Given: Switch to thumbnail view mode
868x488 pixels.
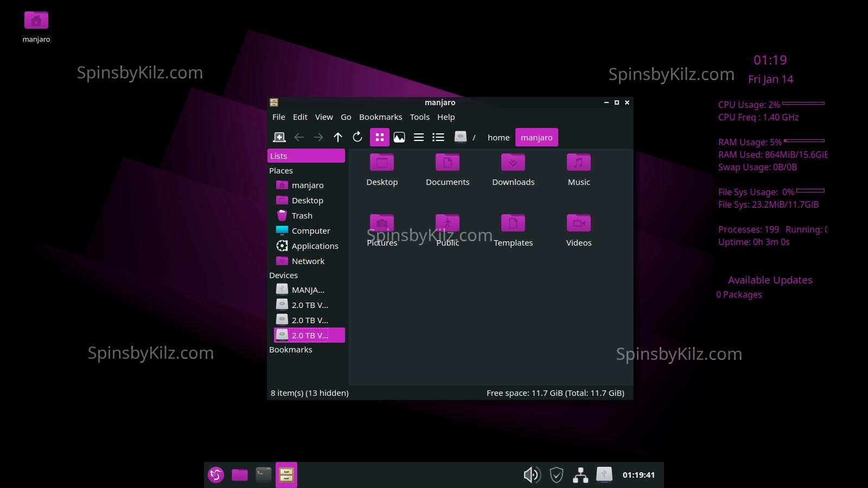Looking at the screenshot, I should click(399, 137).
